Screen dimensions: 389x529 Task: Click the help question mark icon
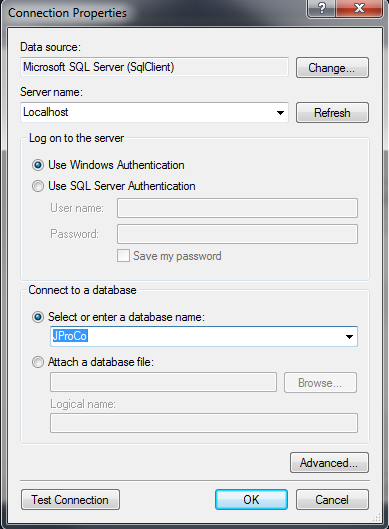tap(322, 8)
